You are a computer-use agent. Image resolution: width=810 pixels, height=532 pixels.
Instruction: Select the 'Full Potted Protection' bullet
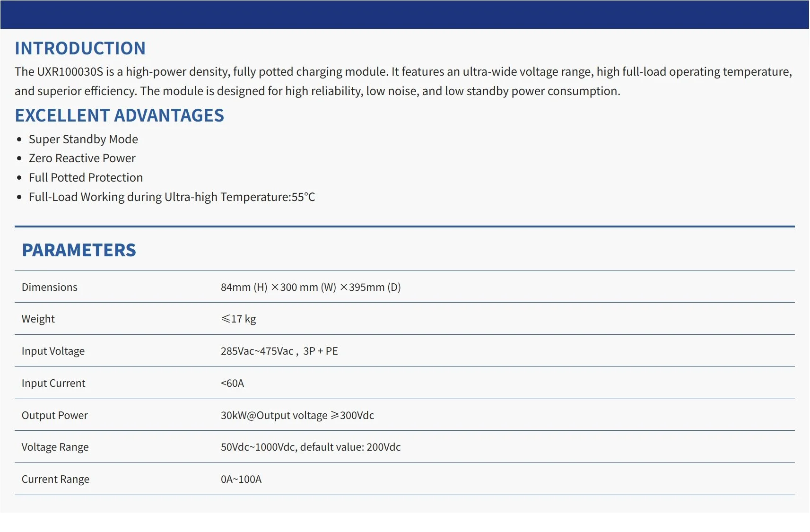(86, 177)
